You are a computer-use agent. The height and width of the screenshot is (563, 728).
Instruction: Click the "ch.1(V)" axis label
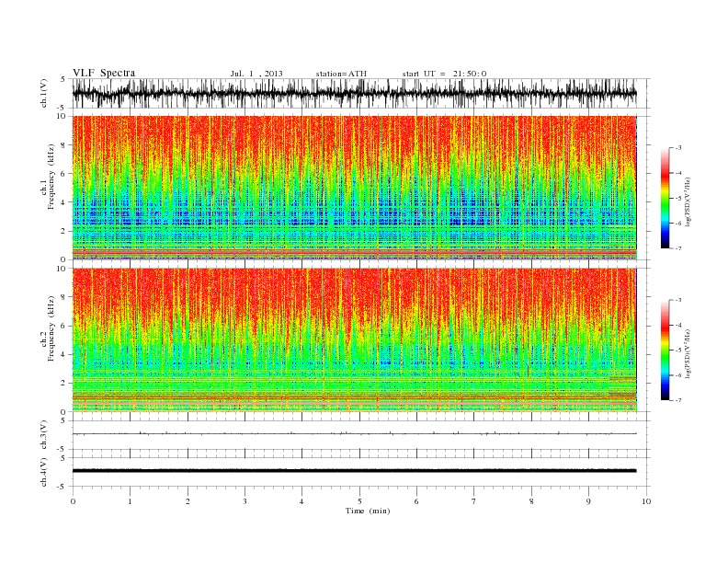point(44,93)
